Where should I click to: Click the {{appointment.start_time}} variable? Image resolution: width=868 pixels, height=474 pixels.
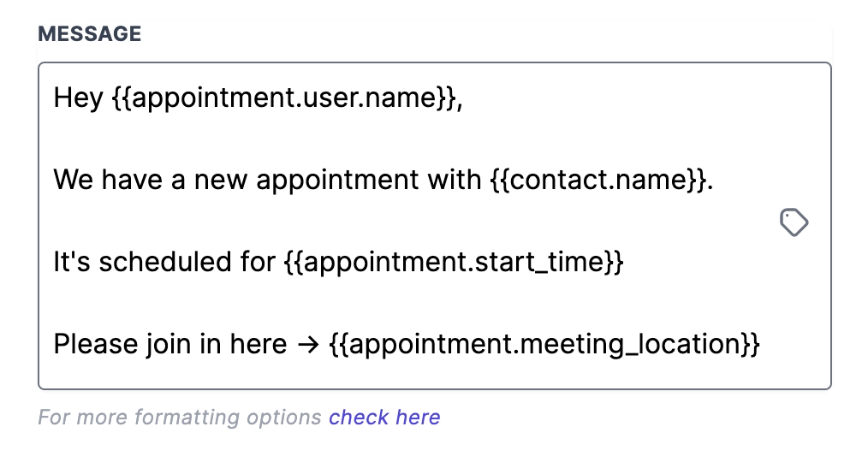pyautogui.click(x=452, y=263)
